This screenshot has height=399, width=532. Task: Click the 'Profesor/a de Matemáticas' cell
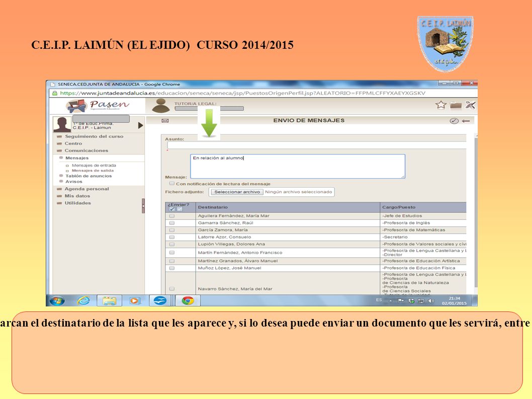click(x=423, y=230)
